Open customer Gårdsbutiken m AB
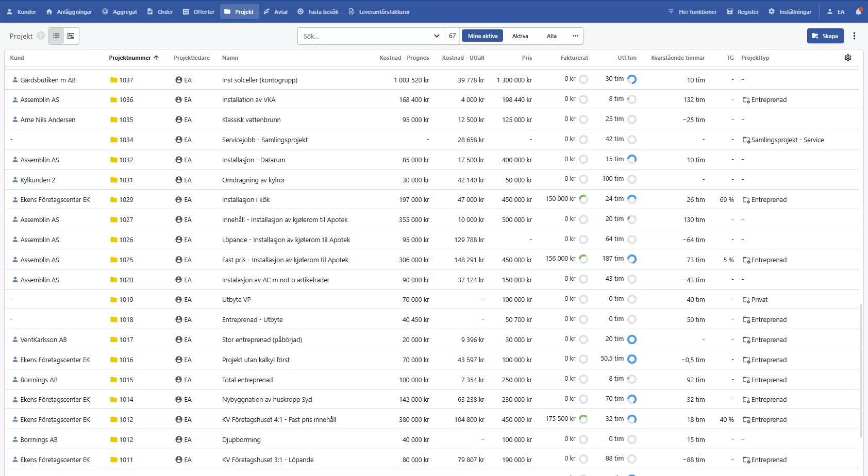Viewport: 868px width, 476px height. click(47, 80)
